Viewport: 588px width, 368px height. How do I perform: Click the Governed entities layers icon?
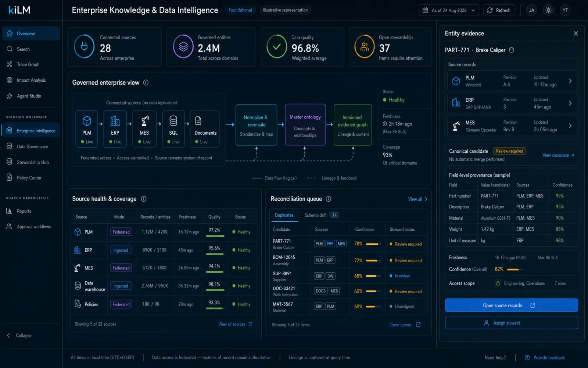tap(183, 46)
